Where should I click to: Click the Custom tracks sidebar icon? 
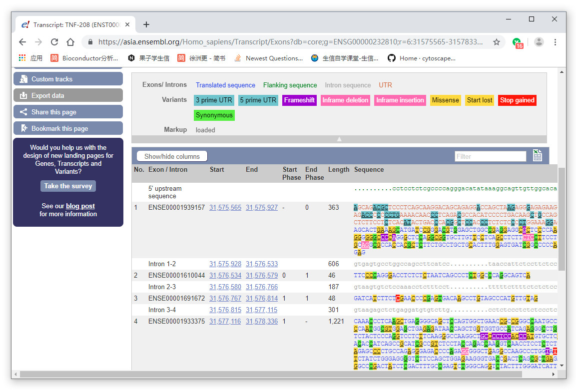[x=23, y=79]
